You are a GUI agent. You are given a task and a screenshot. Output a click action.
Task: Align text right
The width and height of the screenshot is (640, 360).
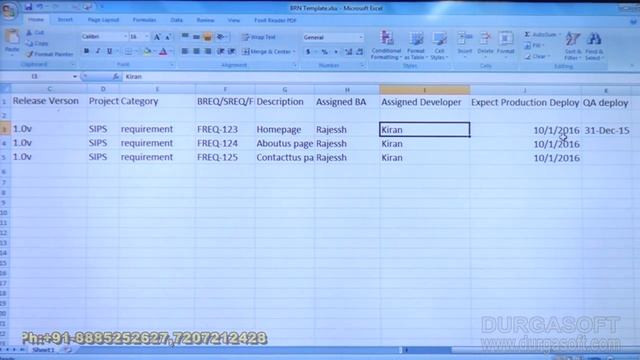pos(208,51)
